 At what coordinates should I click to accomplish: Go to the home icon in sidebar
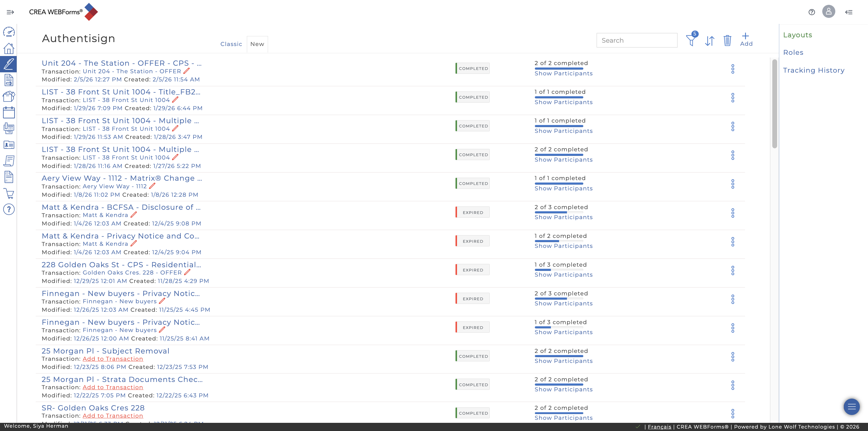pos(9,48)
